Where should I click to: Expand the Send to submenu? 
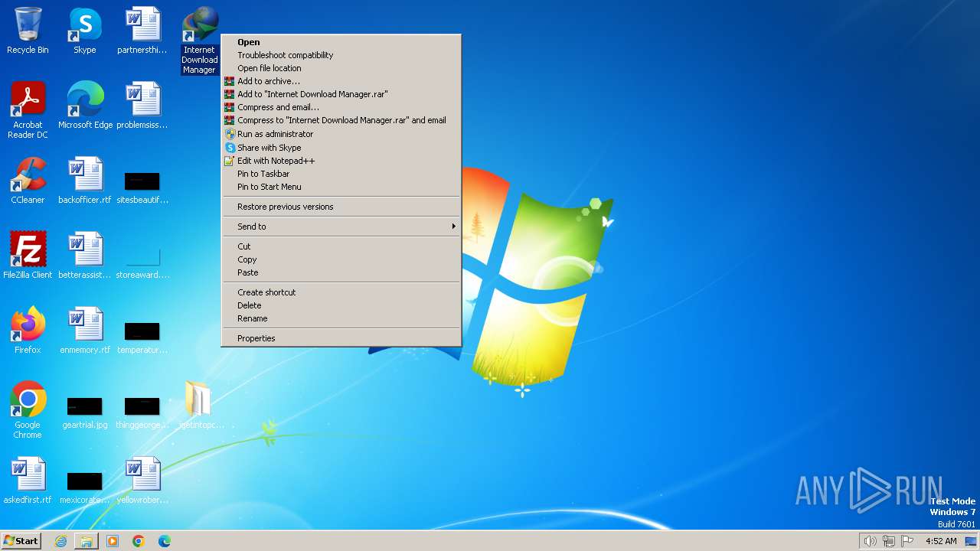click(x=341, y=227)
